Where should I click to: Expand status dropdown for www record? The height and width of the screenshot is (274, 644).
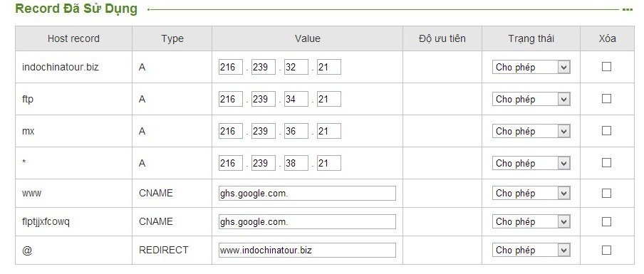click(x=531, y=193)
